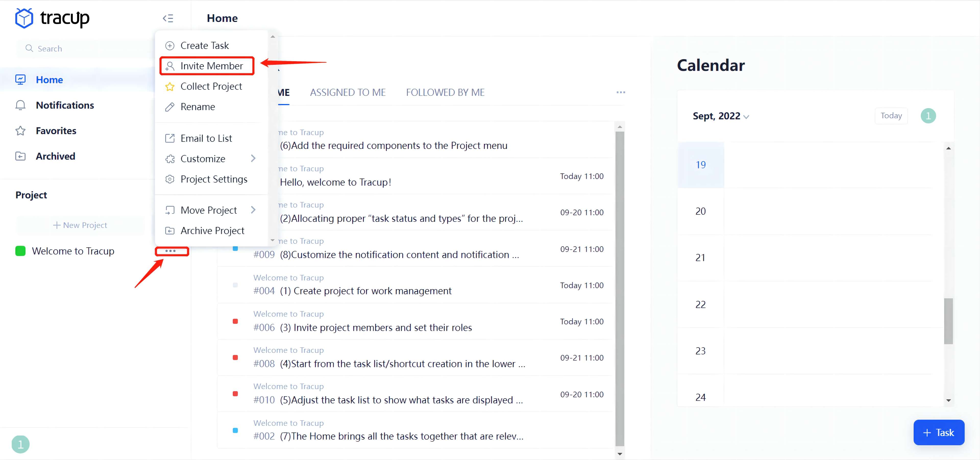980x460 pixels.
Task: Open the Notifications bell icon
Action: pyautogui.click(x=20, y=105)
